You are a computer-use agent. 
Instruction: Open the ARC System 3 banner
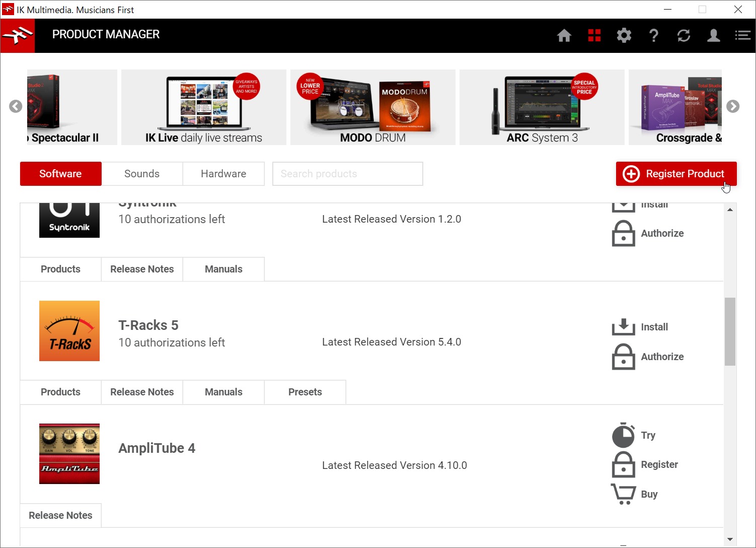[x=542, y=107]
